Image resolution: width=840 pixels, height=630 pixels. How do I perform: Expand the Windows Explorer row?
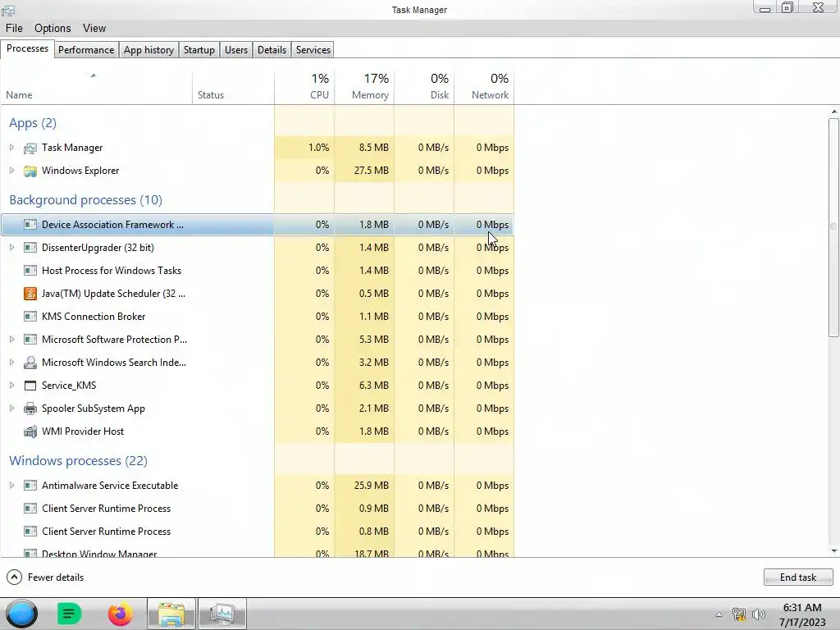[11, 171]
